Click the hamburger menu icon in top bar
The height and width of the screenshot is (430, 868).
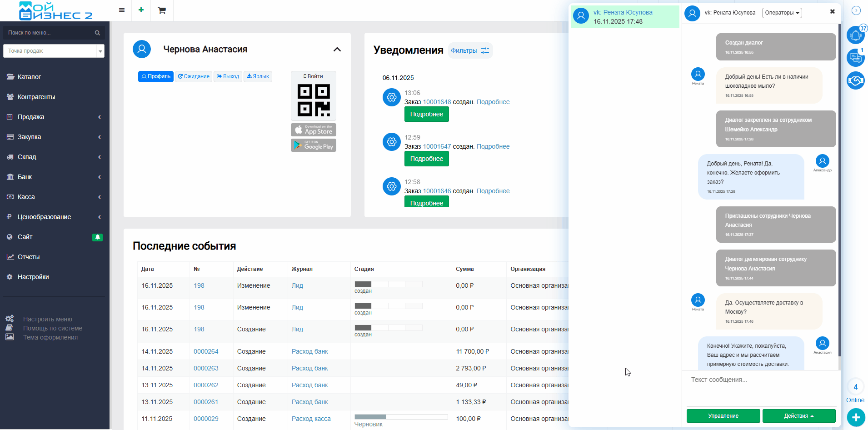pos(122,10)
